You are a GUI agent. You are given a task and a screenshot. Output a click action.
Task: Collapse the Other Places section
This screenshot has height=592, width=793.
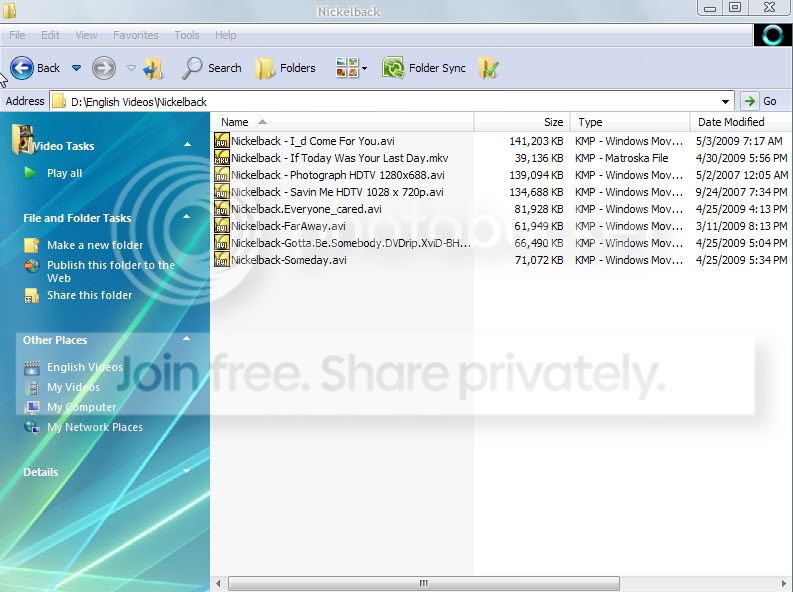pyautogui.click(x=187, y=339)
